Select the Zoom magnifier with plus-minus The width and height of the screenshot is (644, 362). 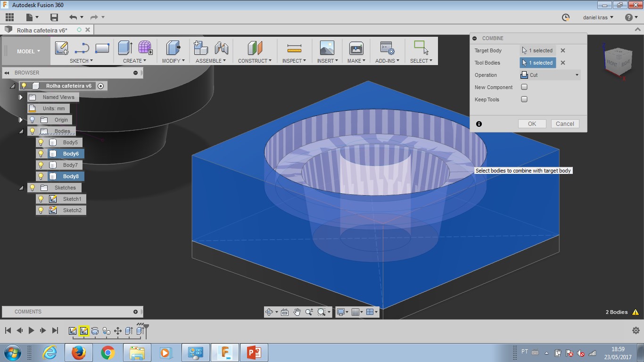click(309, 312)
